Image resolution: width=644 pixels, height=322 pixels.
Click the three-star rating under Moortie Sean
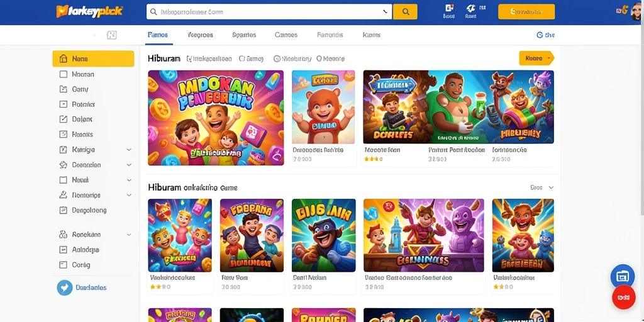pos(374,159)
